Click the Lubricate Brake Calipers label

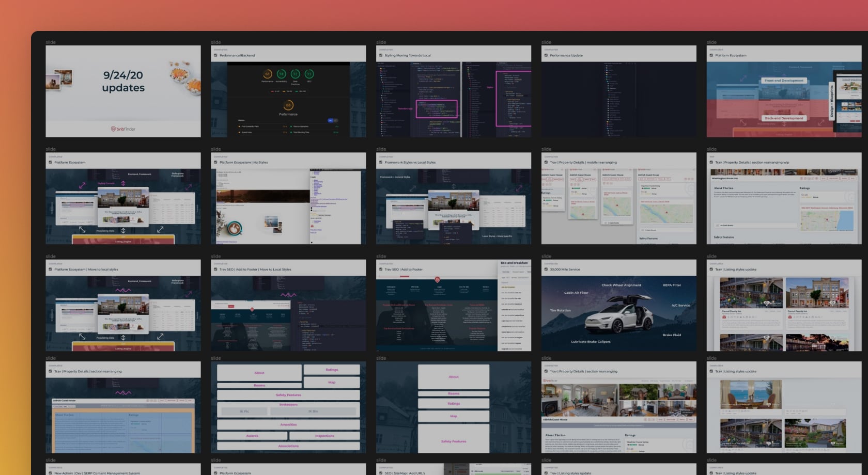pyautogui.click(x=591, y=342)
